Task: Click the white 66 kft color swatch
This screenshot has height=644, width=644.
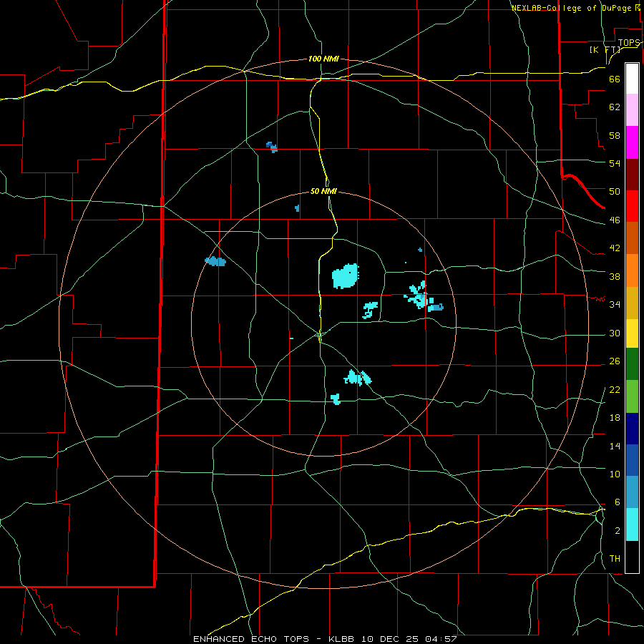Action: [632, 79]
